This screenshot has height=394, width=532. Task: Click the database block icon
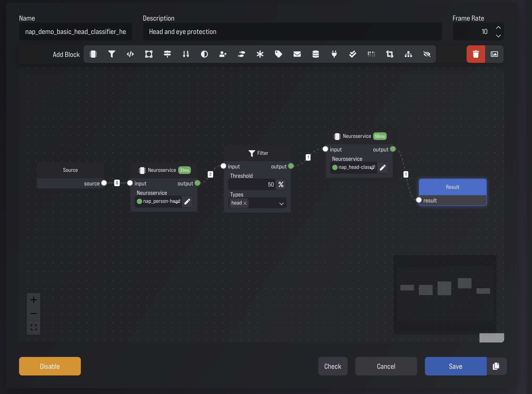tap(316, 54)
